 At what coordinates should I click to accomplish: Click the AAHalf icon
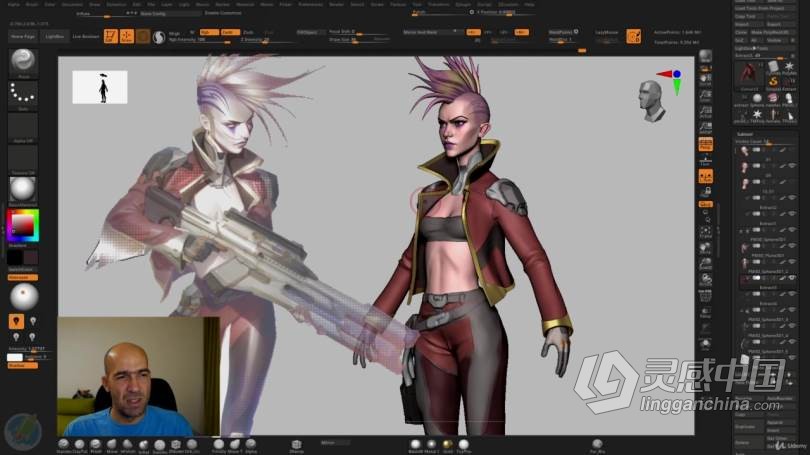point(706,128)
